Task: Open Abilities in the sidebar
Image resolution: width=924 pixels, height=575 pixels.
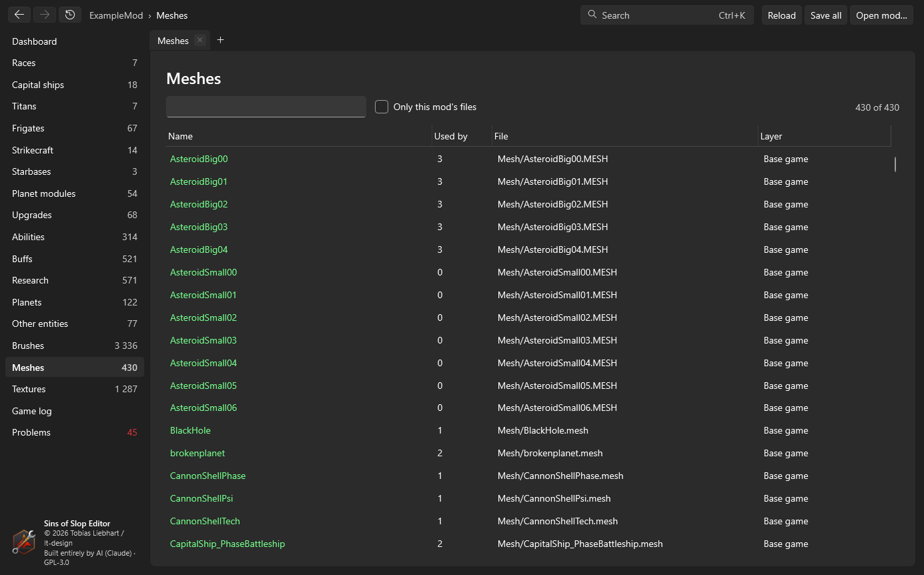Action: 74,237
